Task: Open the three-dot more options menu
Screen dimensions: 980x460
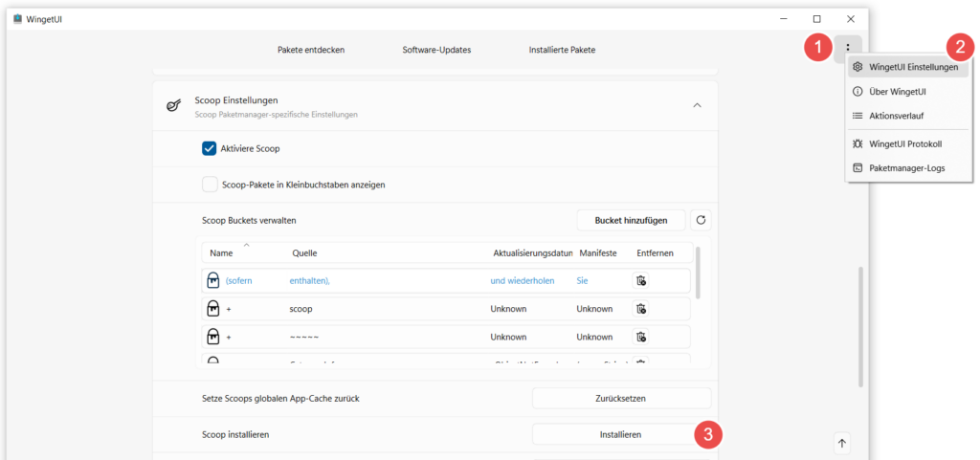Action: tap(848, 48)
